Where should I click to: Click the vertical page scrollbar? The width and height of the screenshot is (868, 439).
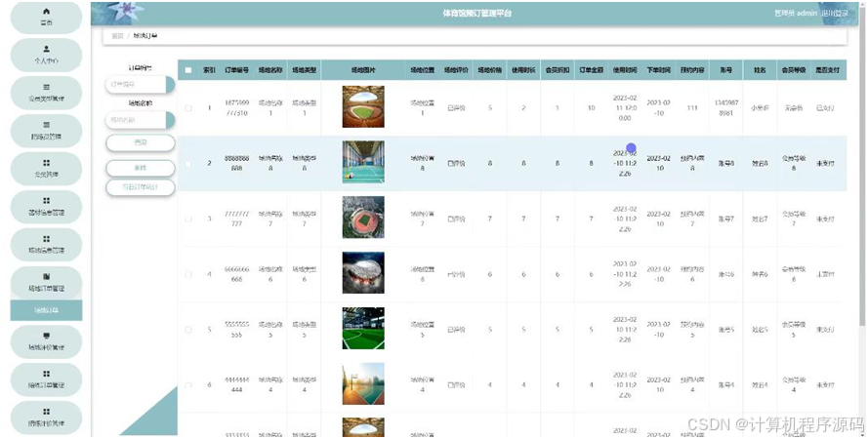pyautogui.click(x=862, y=166)
